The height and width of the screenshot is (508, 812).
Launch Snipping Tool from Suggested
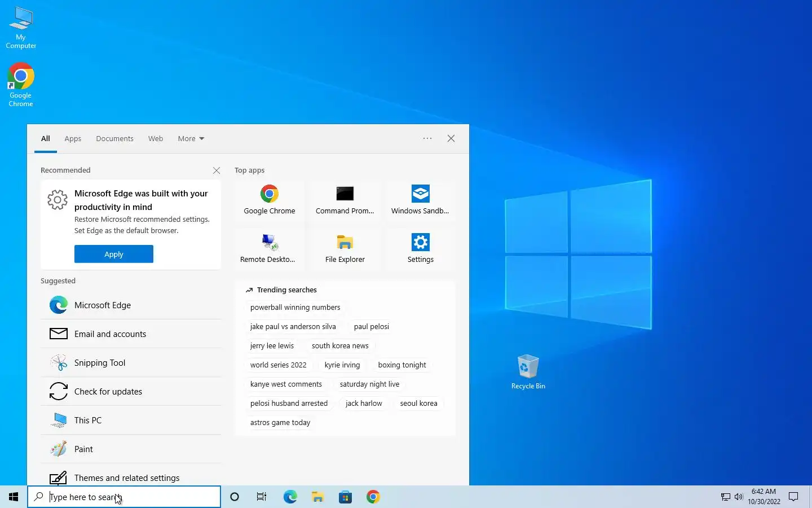point(131,362)
